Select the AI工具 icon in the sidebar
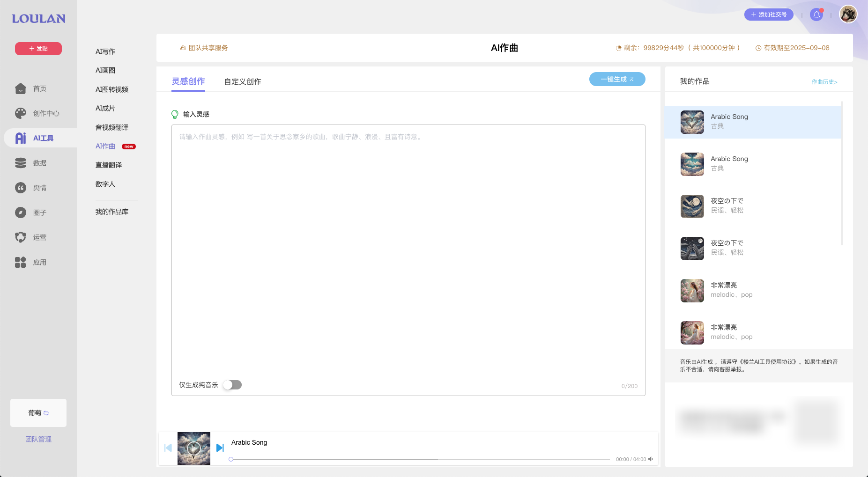The image size is (868, 477). tap(21, 138)
